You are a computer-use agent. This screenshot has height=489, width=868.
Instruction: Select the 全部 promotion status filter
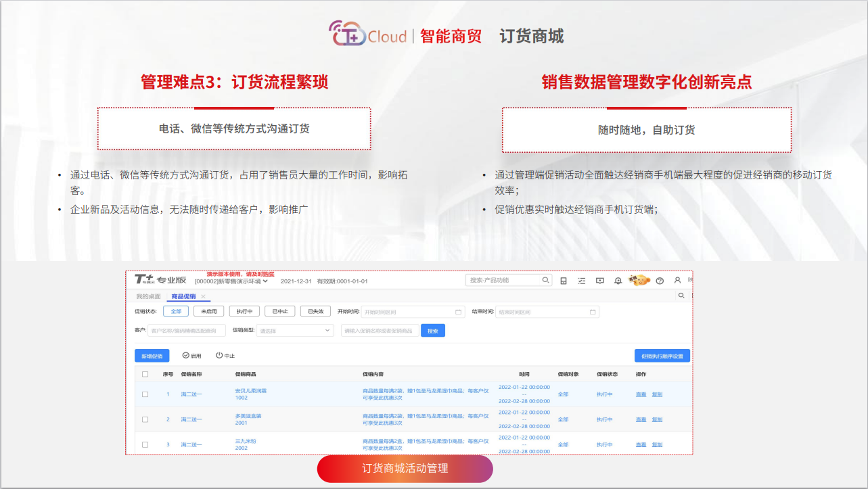click(176, 311)
